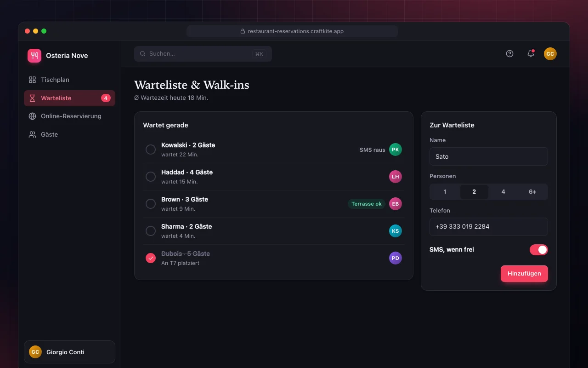Check the Sharma waitlist entry
588x368 pixels.
[151, 231]
